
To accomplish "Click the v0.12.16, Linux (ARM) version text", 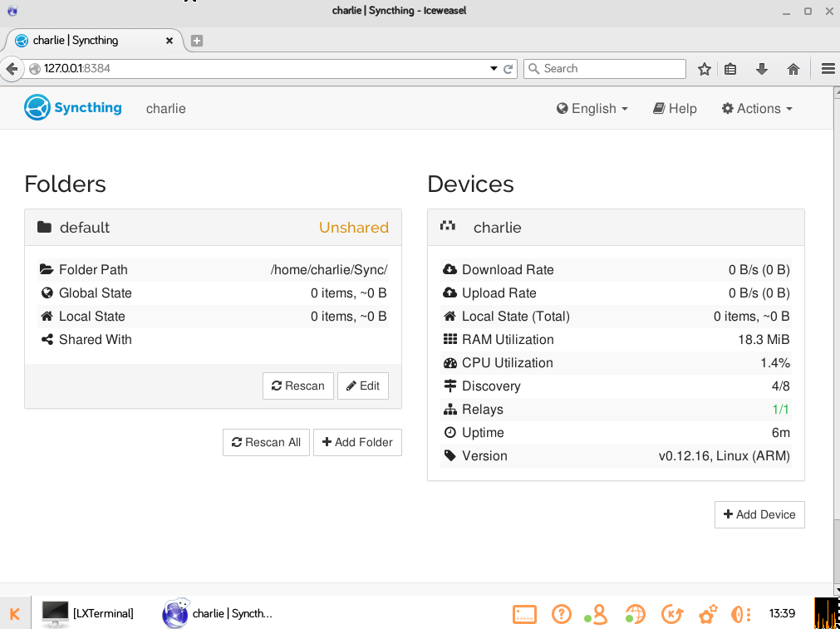I will tap(725, 456).
